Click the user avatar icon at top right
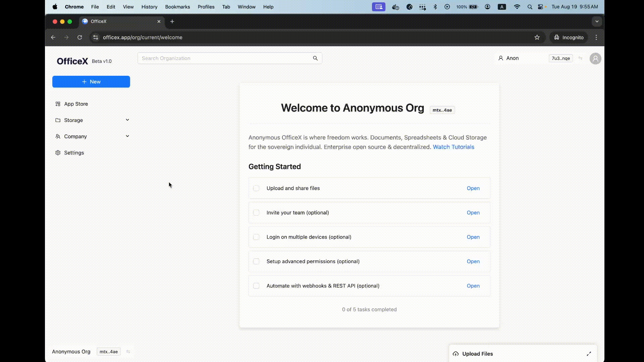The width and height of the screenshot is (644, 362). pyautogui.click(x=595, y=58)
